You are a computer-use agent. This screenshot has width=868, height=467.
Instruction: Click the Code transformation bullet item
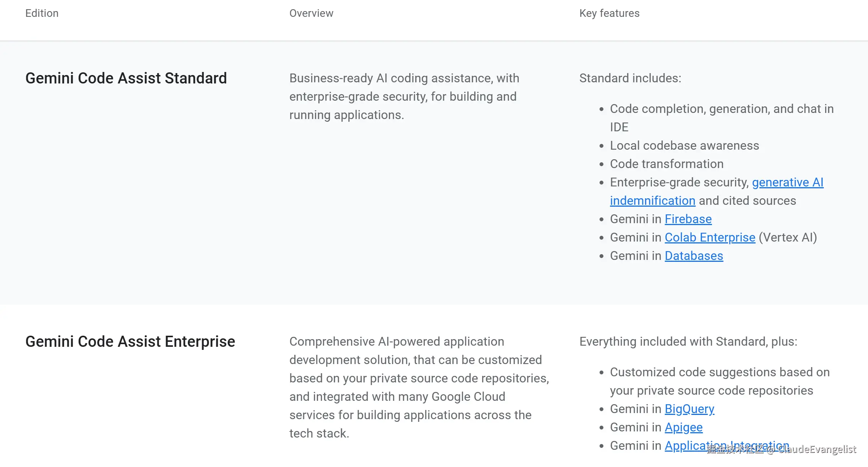[x=666, y=164]
